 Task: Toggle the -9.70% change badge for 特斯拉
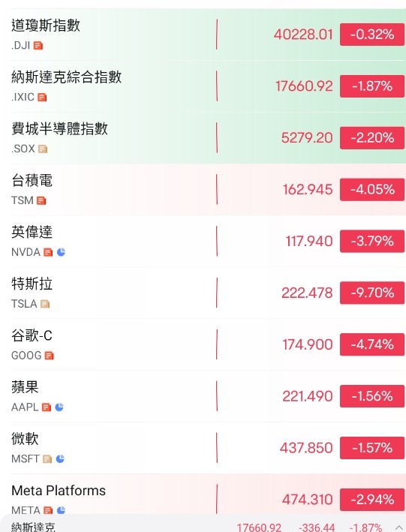tap(372, 293)
